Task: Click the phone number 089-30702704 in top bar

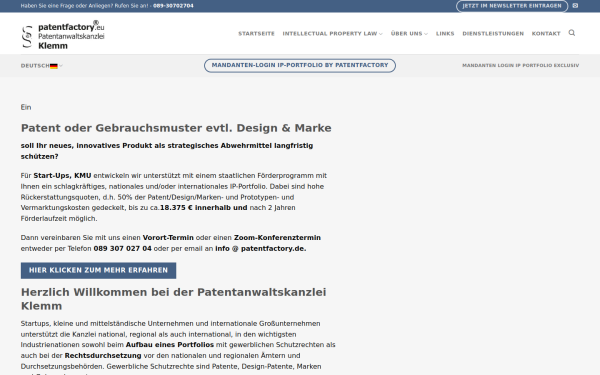Action: click(x=173, y=6)
